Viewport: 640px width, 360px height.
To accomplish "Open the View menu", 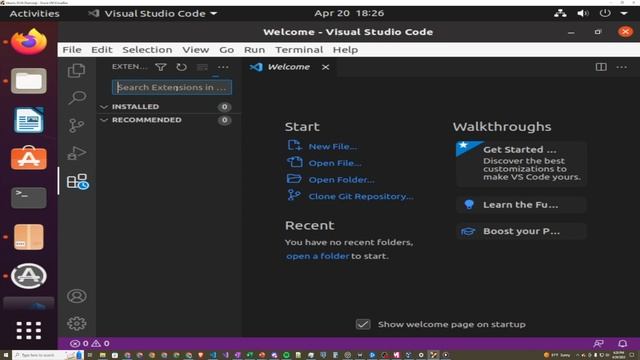I will click(x=196, y=50).
